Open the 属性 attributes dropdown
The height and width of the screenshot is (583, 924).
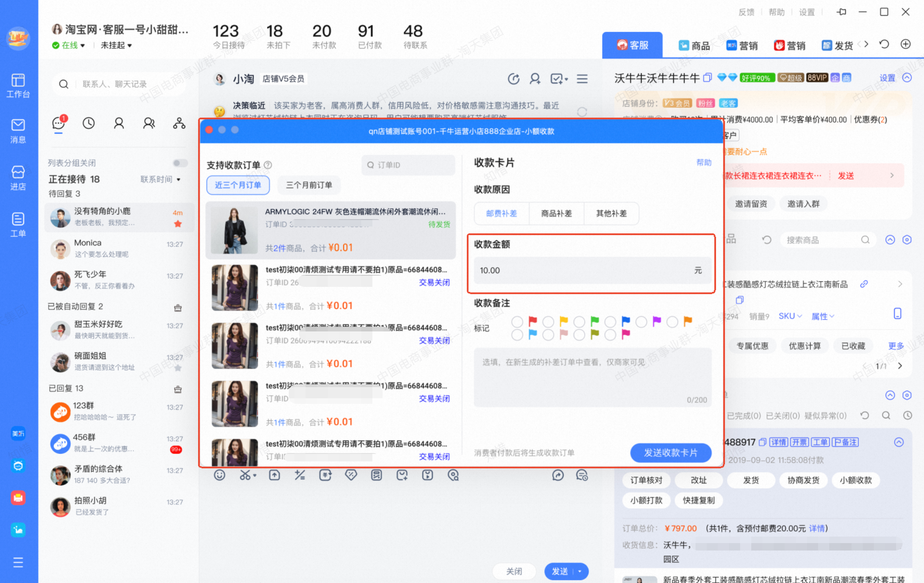coord(823,316)
